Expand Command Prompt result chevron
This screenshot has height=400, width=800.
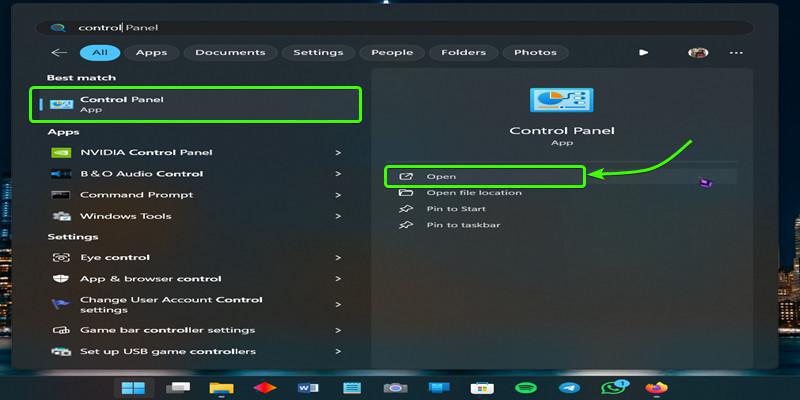click(x=338, y=195)
